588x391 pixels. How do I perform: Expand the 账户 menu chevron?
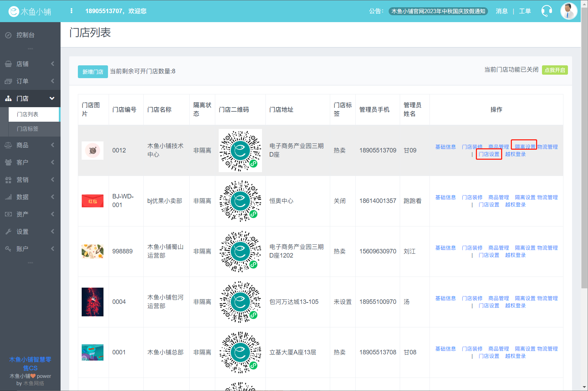coord(53,249)
